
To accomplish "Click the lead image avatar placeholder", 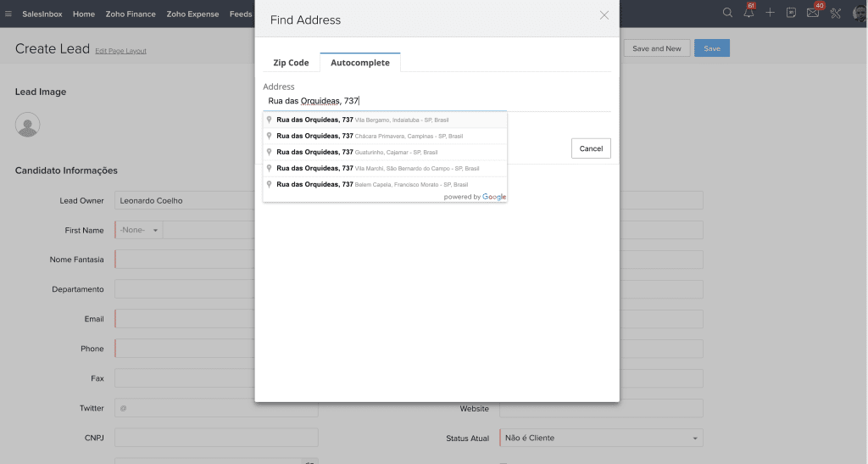I will [x=28, y=125].
